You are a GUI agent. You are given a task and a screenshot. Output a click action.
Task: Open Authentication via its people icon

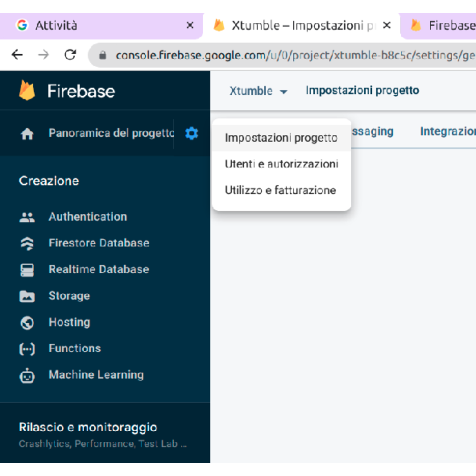coord(27,218)
